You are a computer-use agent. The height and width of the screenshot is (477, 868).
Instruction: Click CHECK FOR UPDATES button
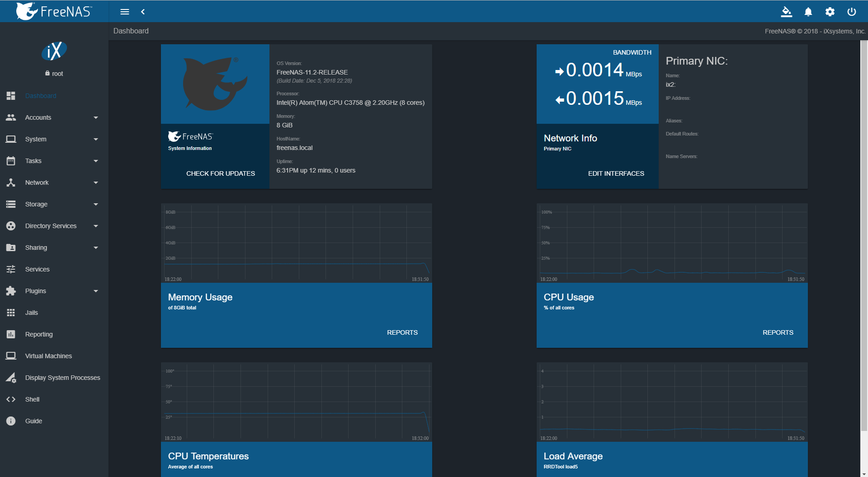pos(221,173)
